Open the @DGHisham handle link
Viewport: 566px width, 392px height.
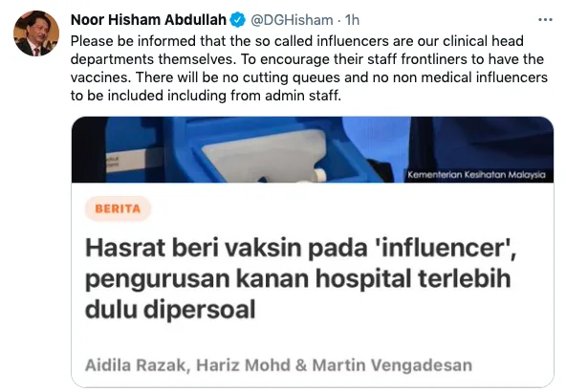tap(292, 20)
